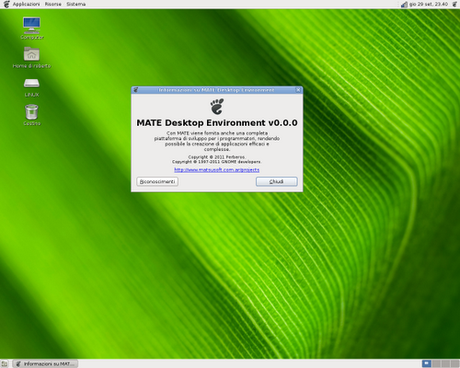Screen dimensions: 460x368
Task: Click the show desktop icon in bottom panel
Action: point(4,364)
